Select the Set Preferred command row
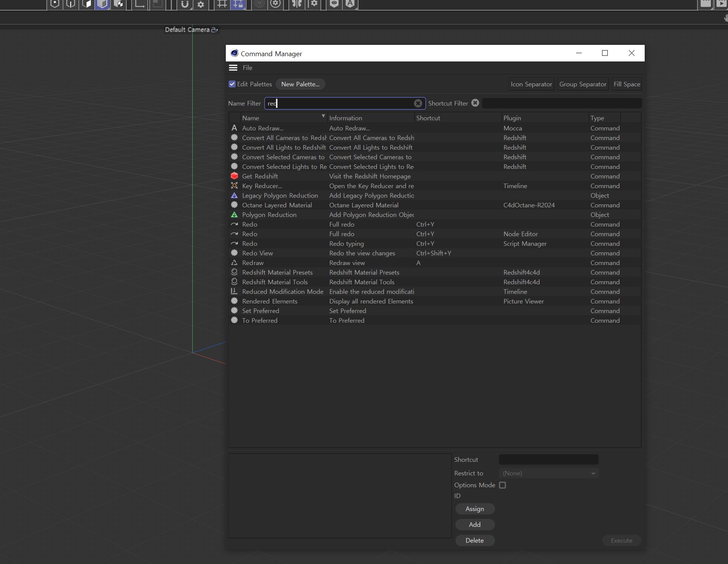728x564 pixels. [x=435, y=311]
